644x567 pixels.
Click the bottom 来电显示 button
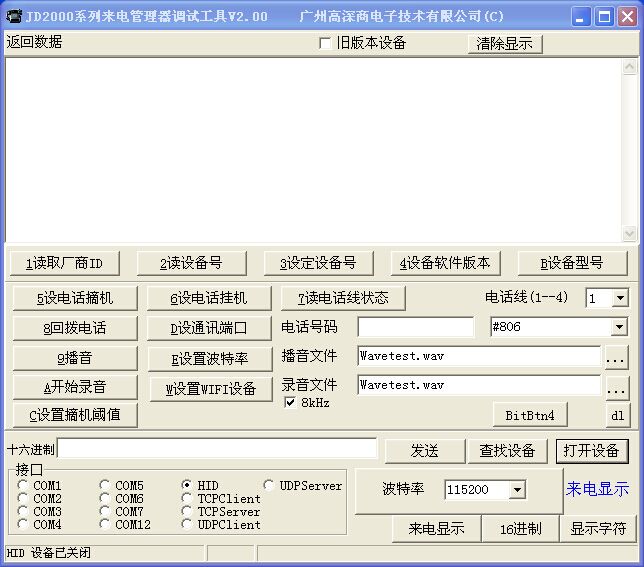point(437,529)
